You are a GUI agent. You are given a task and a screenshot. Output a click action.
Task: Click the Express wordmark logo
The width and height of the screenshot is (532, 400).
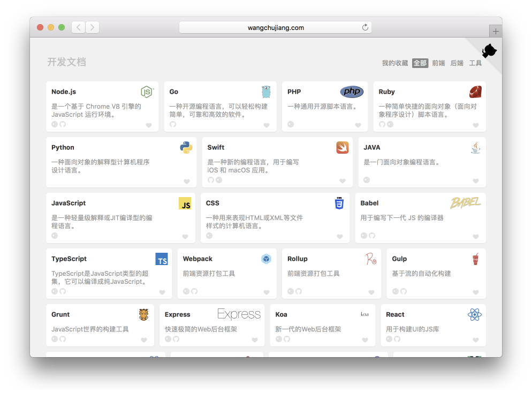click(x=239, y=314)
